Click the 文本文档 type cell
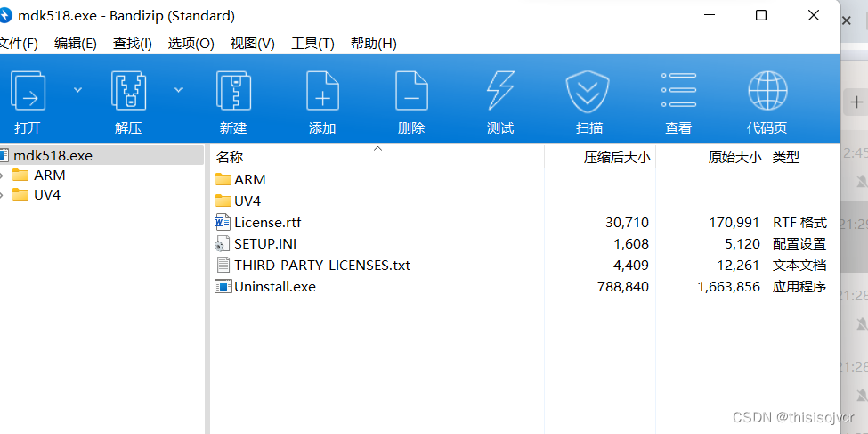868x434 pixels. pyautogui.click(x=800, y=265)
